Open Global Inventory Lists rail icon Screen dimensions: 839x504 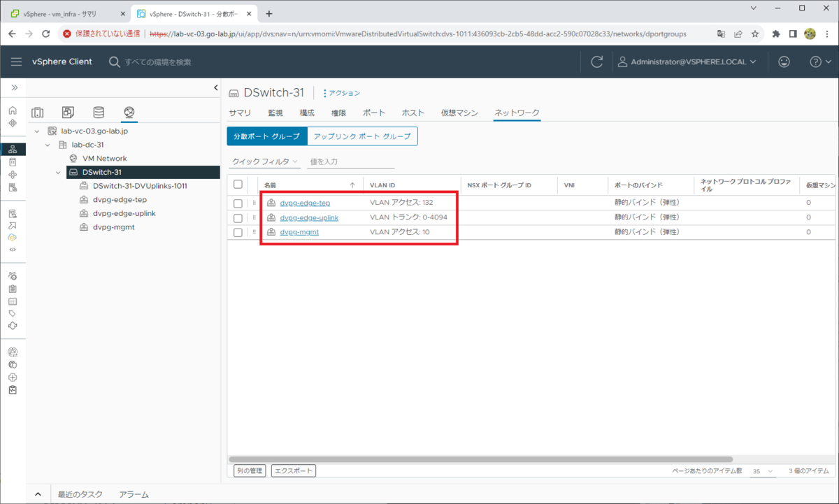(x=13, y=187)
